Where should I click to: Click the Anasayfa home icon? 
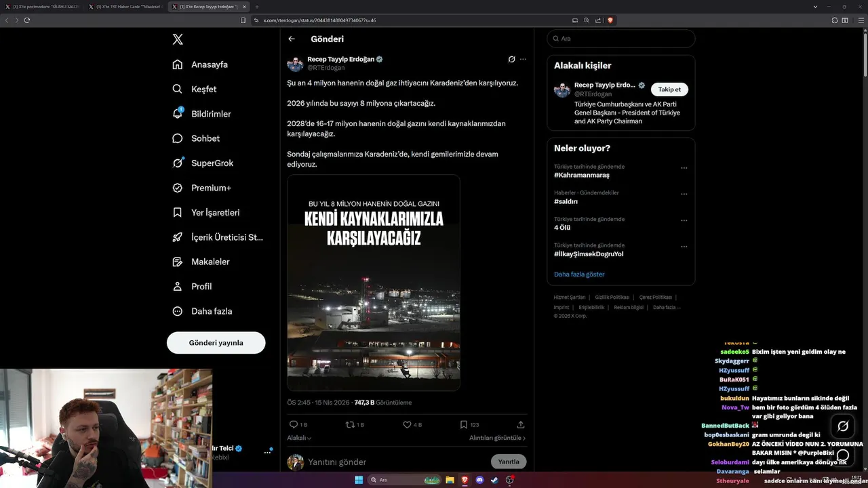click(x=178, y=64)
